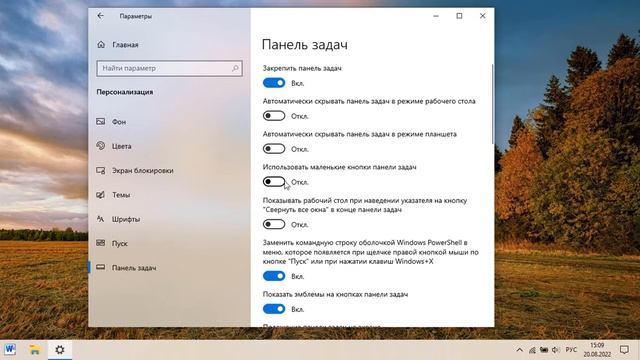The height and width of the screenshot is (360, 640).
Task: Open the Главная home icon
Action: pyautogui.click(x=101, y=44)
